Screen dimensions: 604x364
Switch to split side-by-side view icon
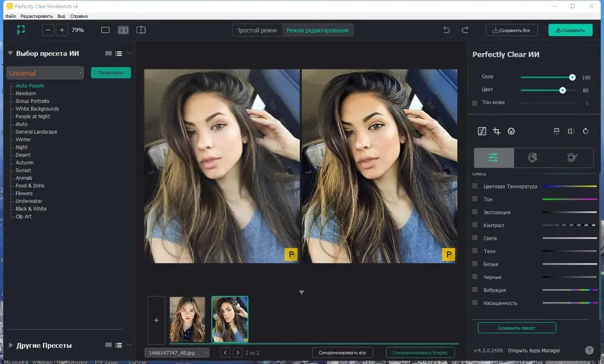(123, 30)
